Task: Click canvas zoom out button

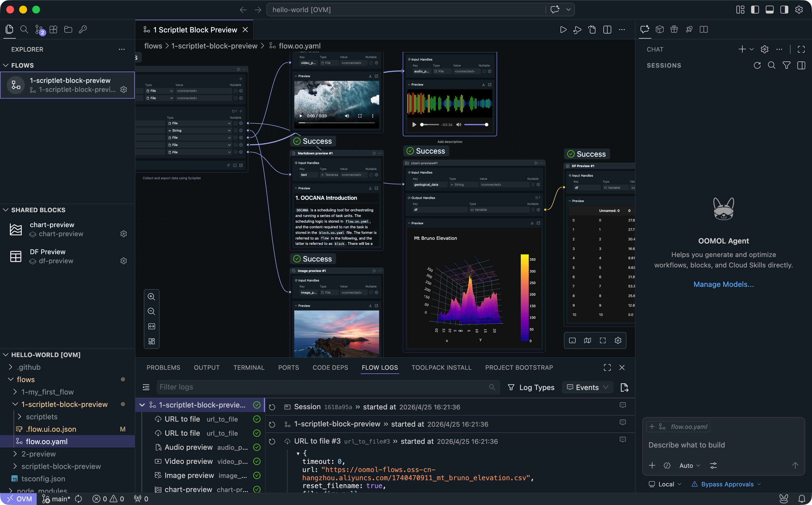Action: click(151, 311)
